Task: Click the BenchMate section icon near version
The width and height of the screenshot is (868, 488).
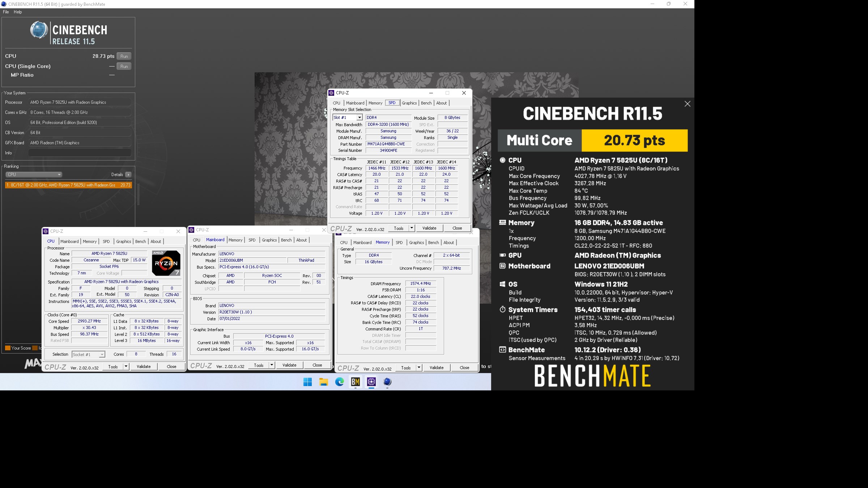Action: (502, 350)
